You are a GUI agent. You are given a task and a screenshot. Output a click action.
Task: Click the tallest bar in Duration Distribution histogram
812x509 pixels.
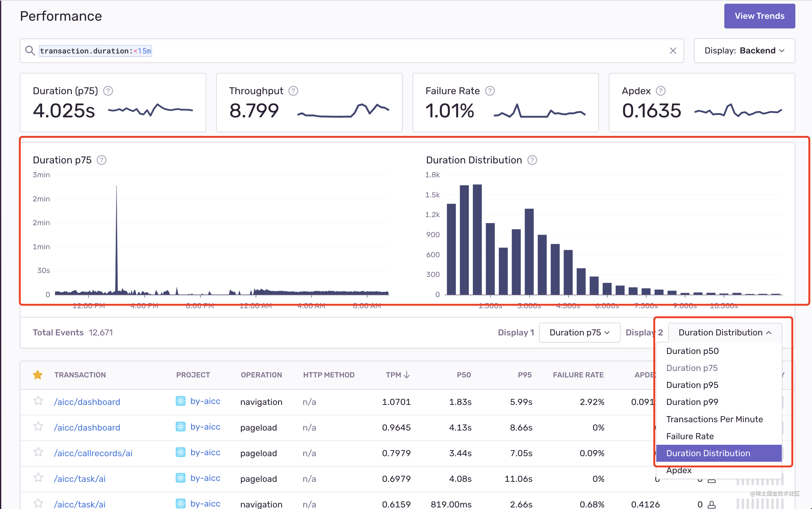click(x=477, y=240)
